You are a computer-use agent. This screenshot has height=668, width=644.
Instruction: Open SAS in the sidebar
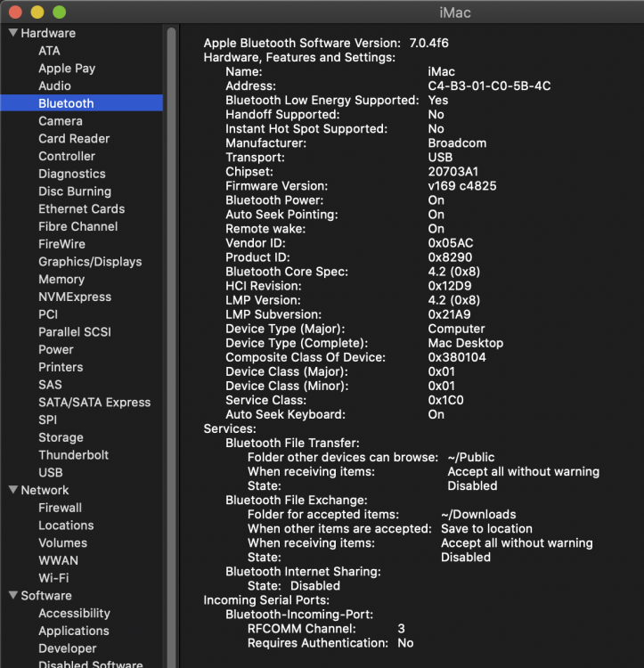50,385
